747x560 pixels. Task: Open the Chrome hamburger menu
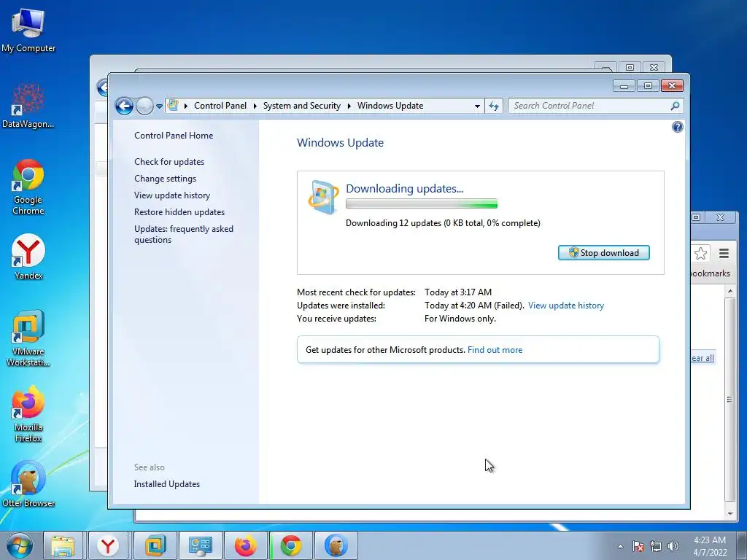point(724,253)
